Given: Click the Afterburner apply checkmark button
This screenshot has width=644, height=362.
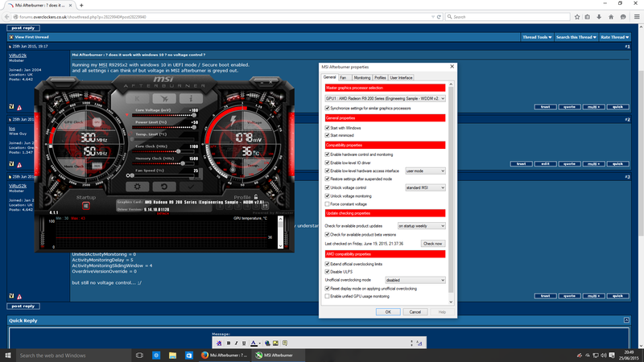Looking at the screenshot, I should 191,187.
